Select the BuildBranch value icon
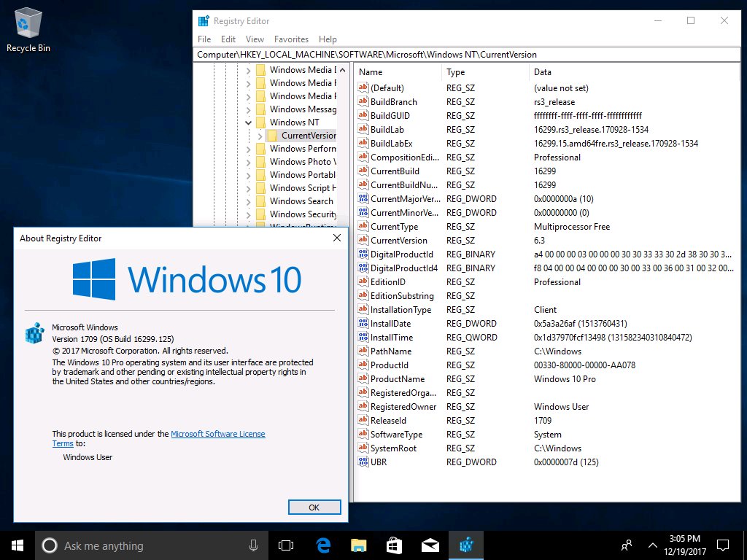 coord(363,101)
